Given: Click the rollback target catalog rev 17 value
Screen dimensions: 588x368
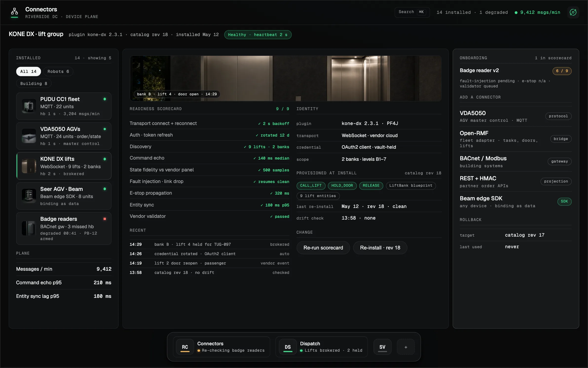Looking at the screenshot, I should [525, 235].
